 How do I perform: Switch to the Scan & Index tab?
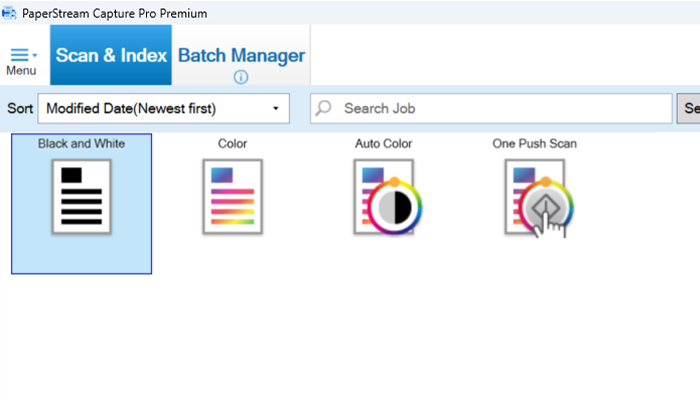tap(111, 55)
